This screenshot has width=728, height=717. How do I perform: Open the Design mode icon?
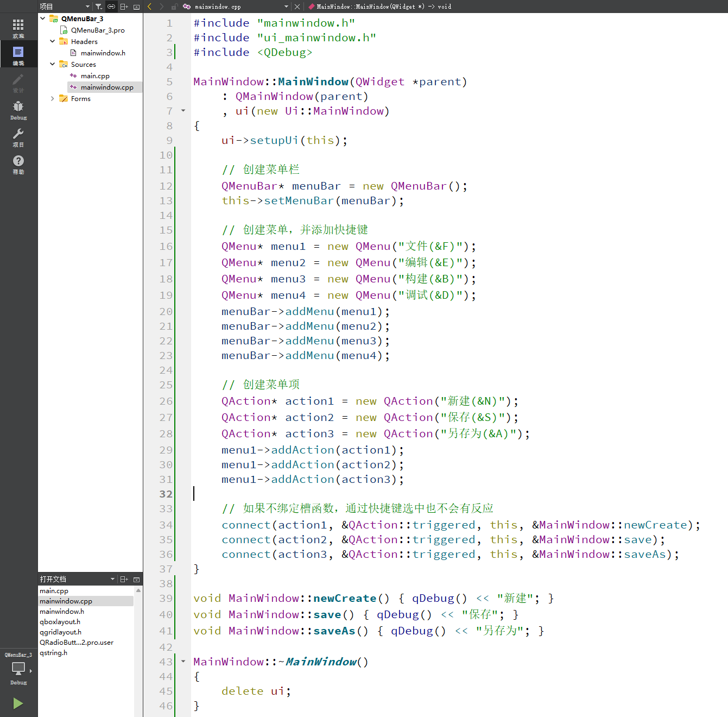click(18, 83)
